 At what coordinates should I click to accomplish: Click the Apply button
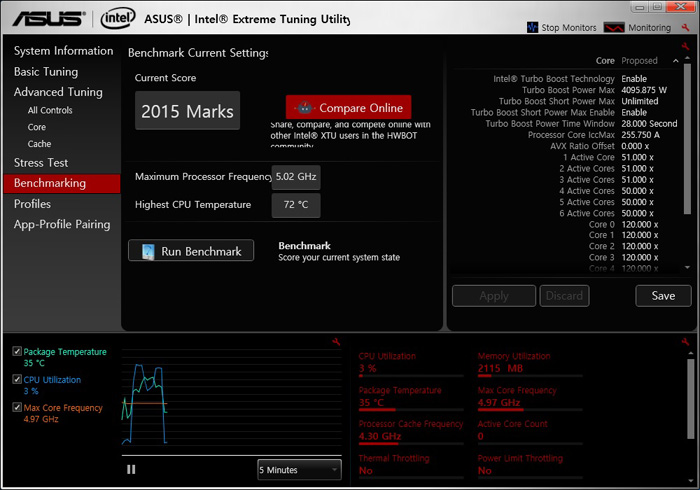click(494, 296)
